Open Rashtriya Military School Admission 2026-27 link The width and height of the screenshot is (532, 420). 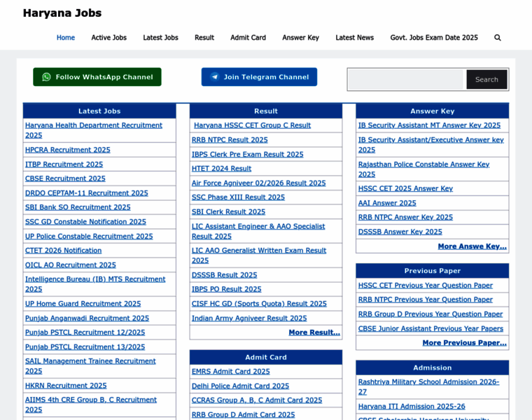428,387
